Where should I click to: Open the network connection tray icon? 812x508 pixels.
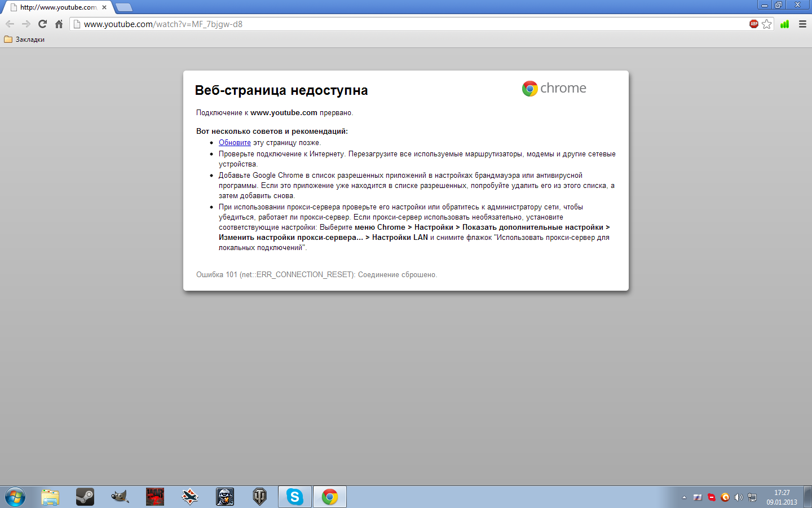click(752, 497)
